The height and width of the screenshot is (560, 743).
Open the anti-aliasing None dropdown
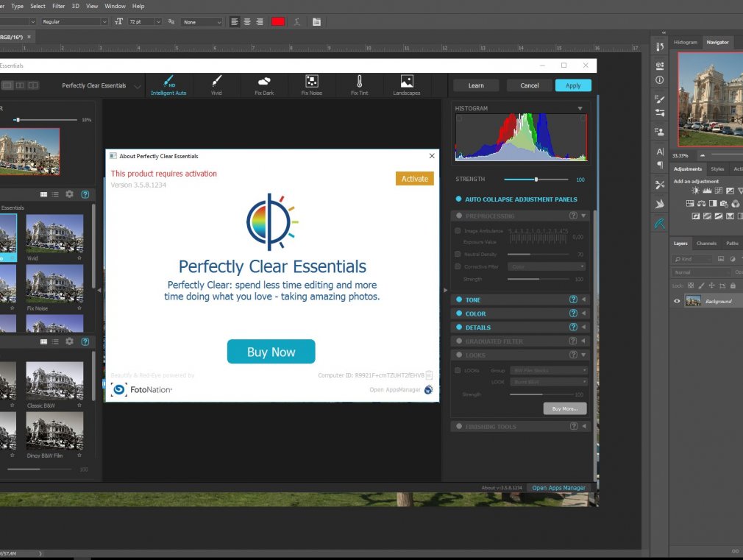coord(202,22)
